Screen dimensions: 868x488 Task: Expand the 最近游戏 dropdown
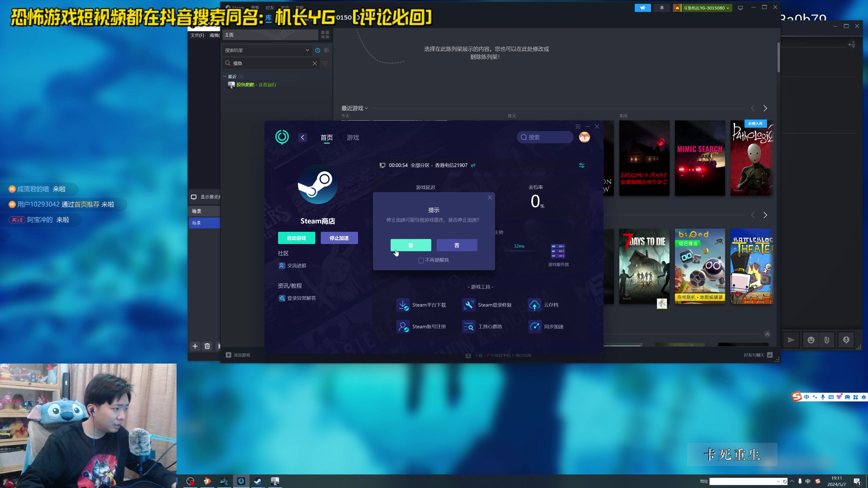tap(367, 108)
